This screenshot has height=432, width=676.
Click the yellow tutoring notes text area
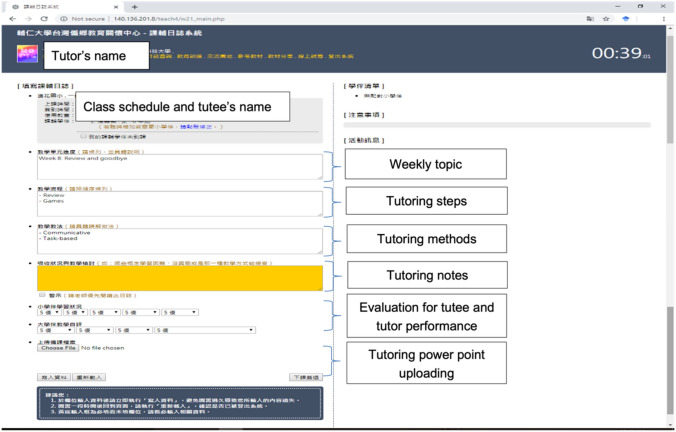click(x=180, y=277)
